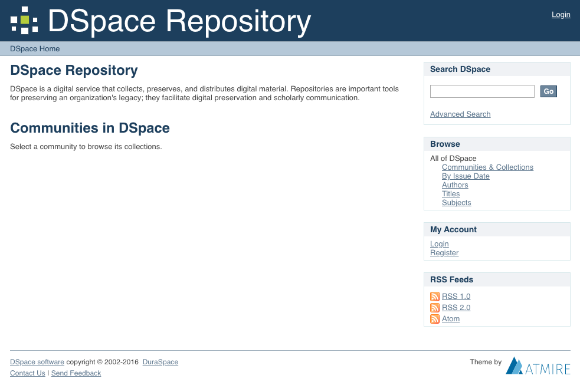Click 'Select a community to browse' text

tap(86, 147)
